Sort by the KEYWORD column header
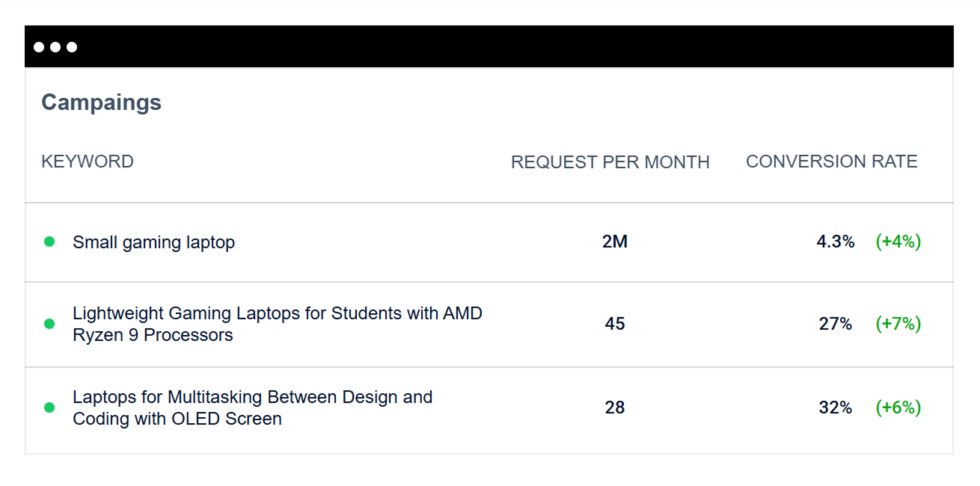This screenshot has width=980, height=486. coord(88,162)
